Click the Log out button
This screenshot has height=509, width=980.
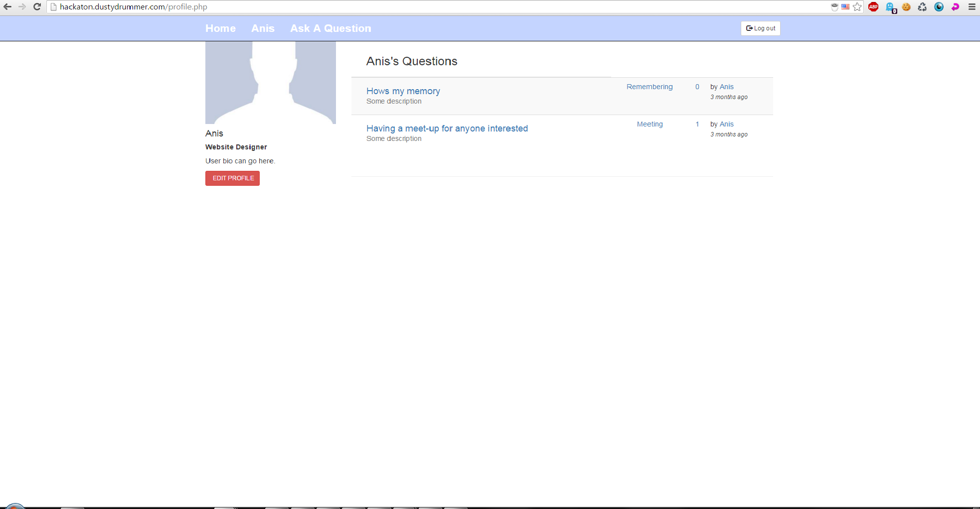click(761, 28)
